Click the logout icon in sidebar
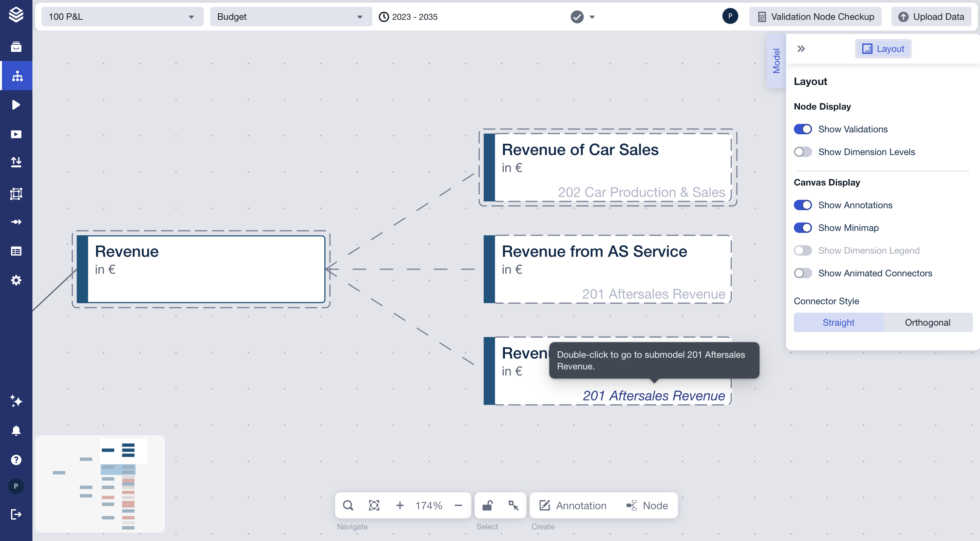 (x=16, y=514)
